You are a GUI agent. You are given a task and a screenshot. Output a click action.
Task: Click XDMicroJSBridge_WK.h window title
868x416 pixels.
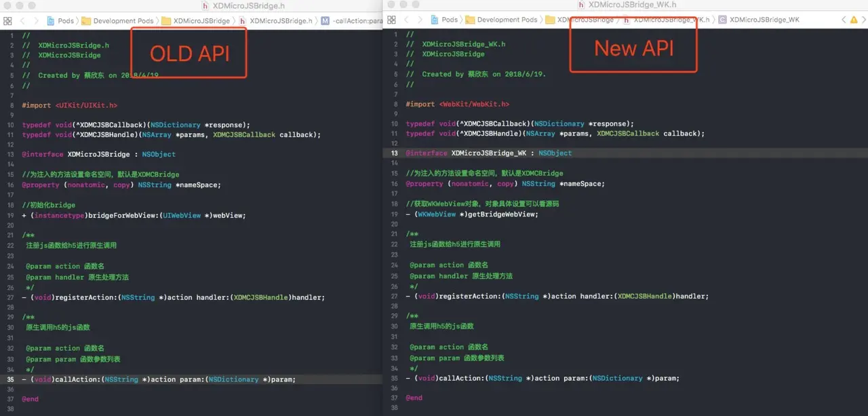(x=626, y=5)
